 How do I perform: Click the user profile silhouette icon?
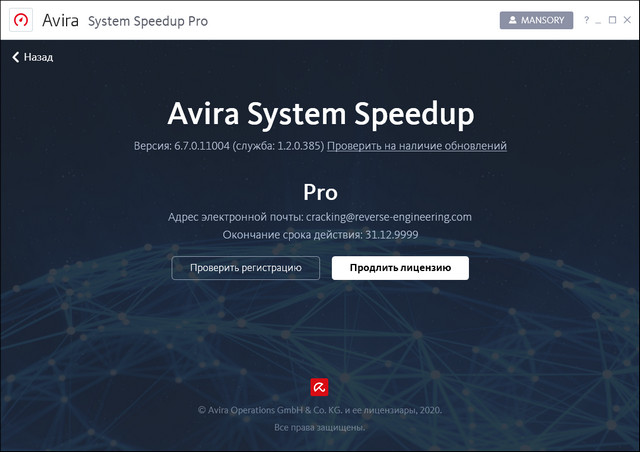(513, 20)
